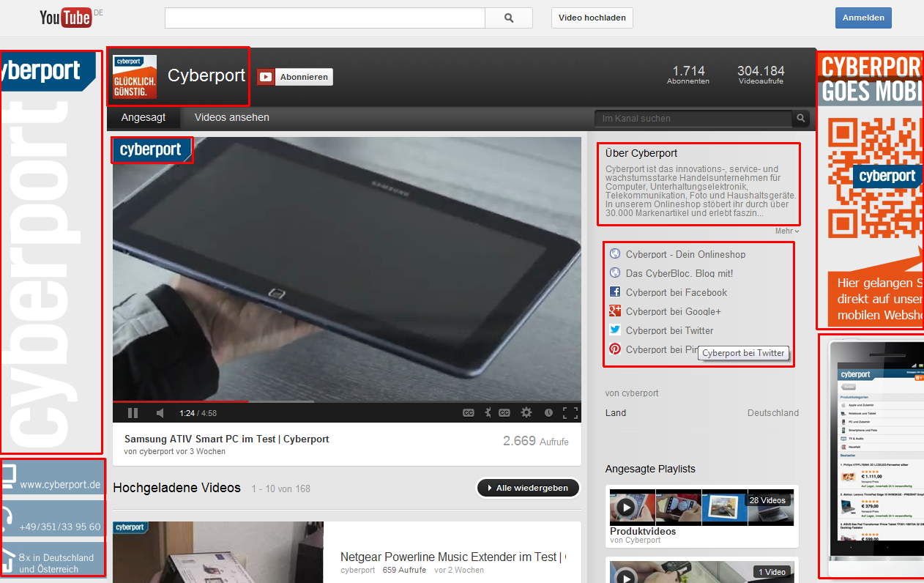924x583 pixels.
Task: Click the Deutschland country value
Action: 773,413
